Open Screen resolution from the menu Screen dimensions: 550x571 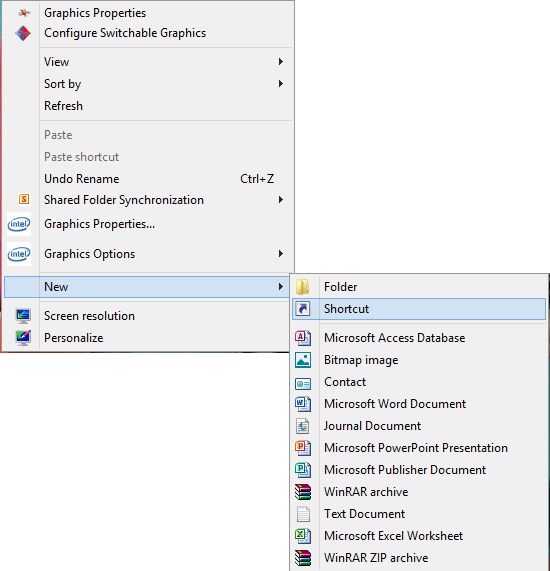click(146, 316)
